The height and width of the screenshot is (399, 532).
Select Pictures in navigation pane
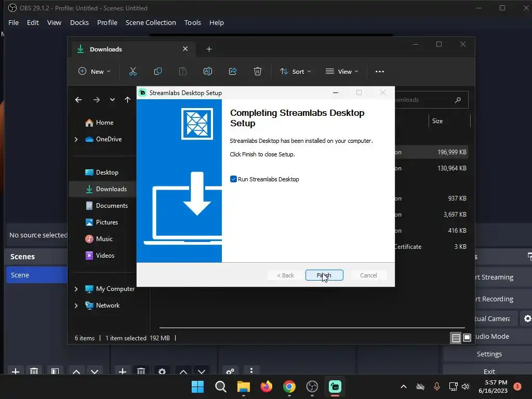point(102,222)
